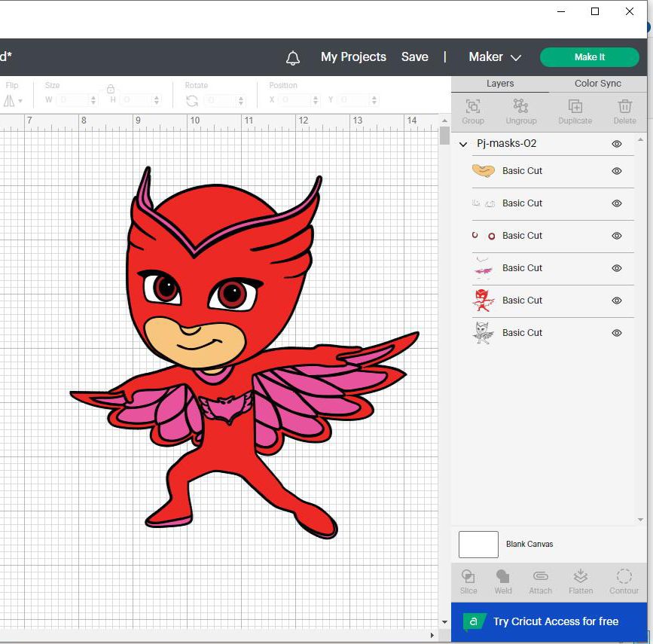Click the X position input field
The height and width of the screenshot is (644, 653).
tap(296, 100)
